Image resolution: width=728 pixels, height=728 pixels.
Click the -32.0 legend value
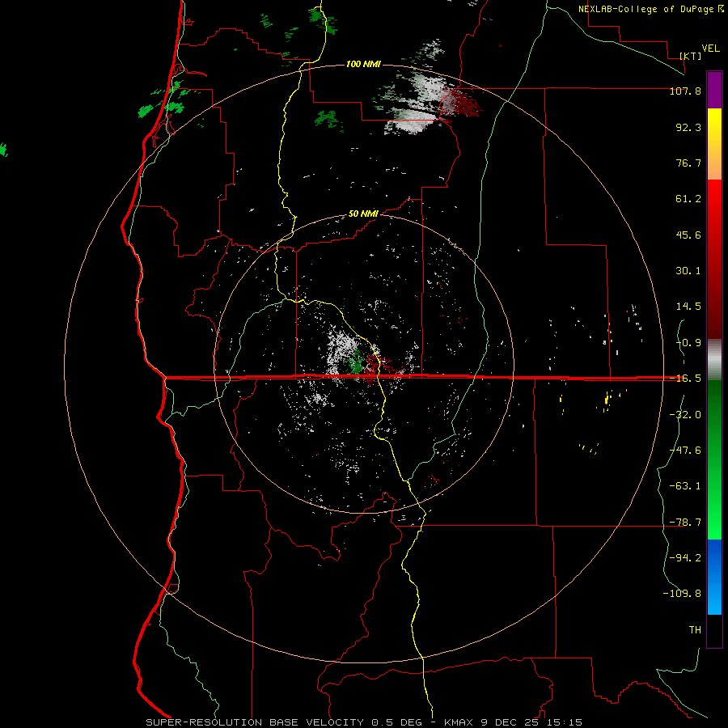(685, 415)
